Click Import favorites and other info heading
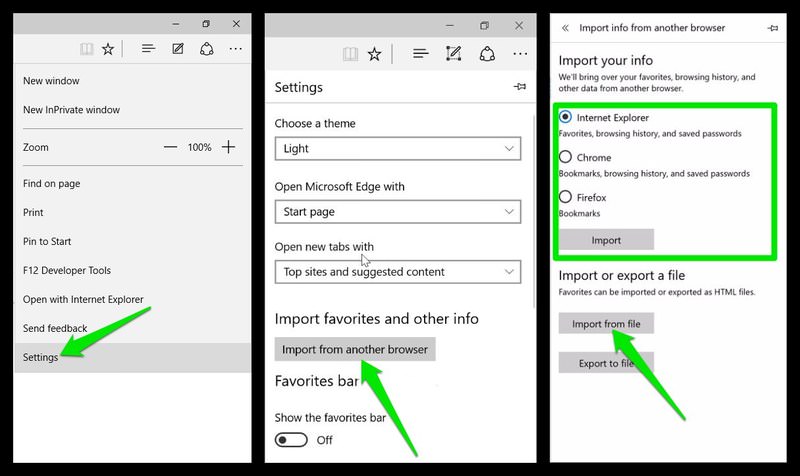 pyautogui.click(x=377, y=319)
